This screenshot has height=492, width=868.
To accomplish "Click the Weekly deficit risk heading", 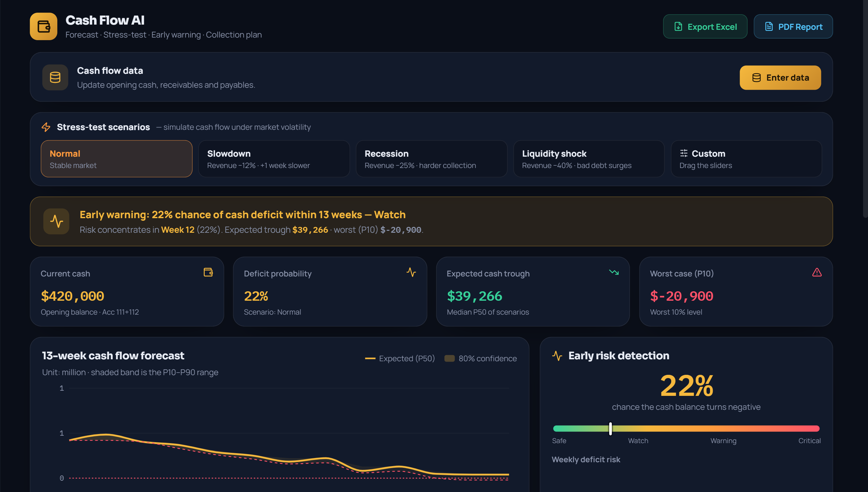I will pyautogui.click(x=586, y=460).
